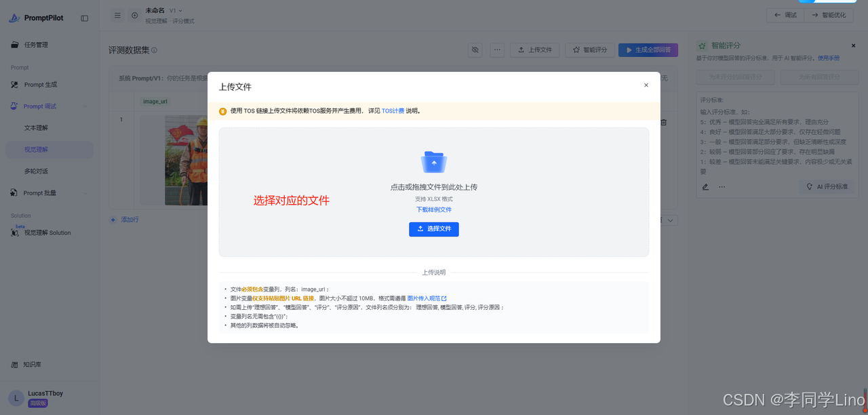Click the info icon beside 评测数据集
The image size is (868, 415).
[155, 50]
